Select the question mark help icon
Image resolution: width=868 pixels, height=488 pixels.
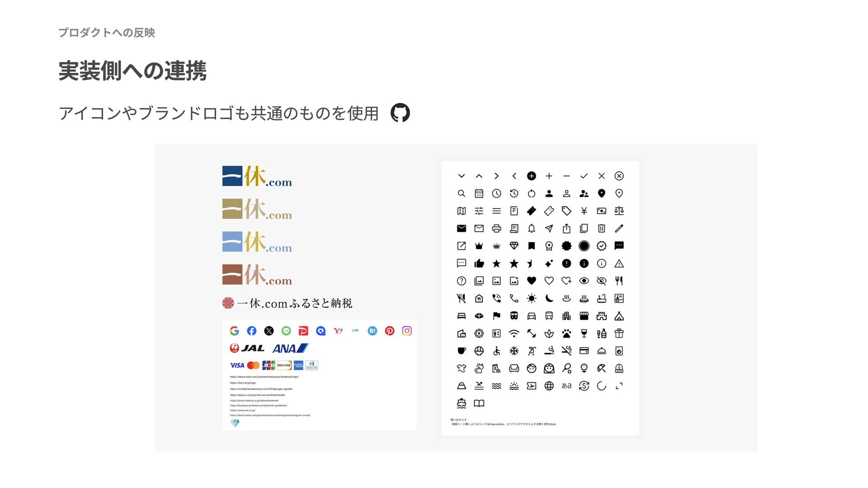tap(461, 281)
